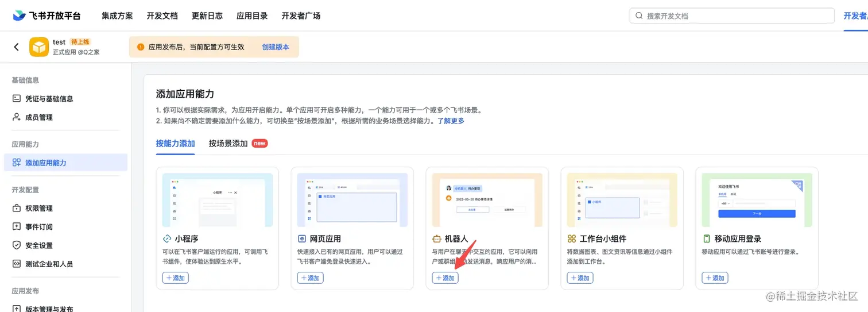The height and width of the screenshot is (312, 868).
Task: Click the yellow test app icon
Action: pos(39,47)
